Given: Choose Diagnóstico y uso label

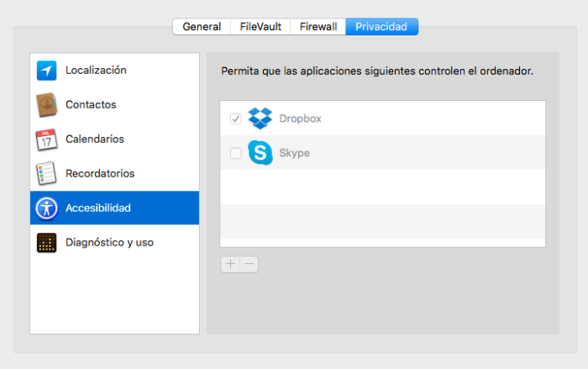Looking at the screenshot, I should pyautogui.click(x=109, y=243).
